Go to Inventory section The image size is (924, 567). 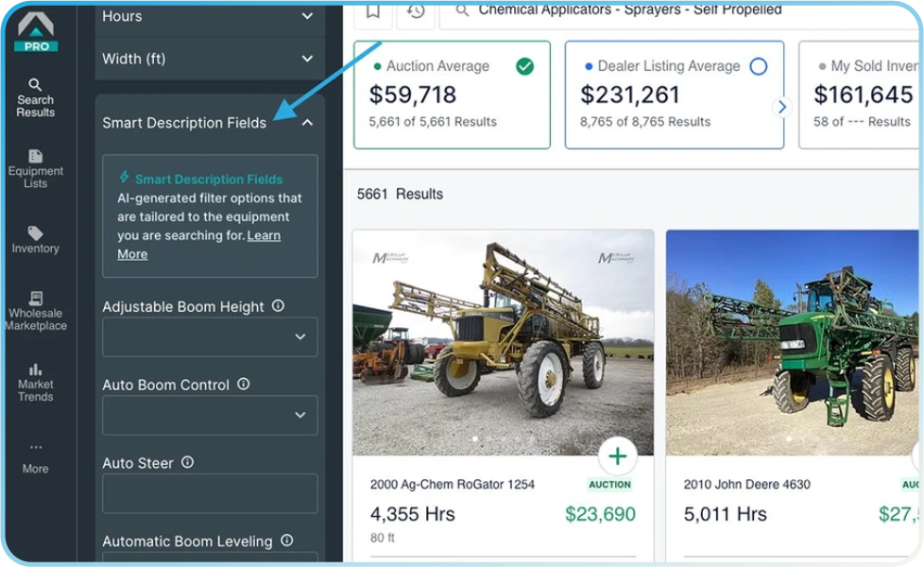tap(35, 240)
